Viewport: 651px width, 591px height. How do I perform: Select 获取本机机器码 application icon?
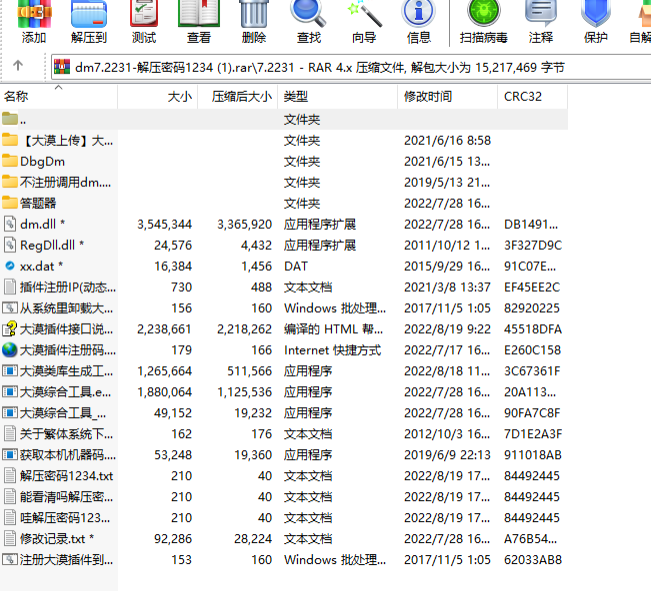click(x=10, y=454)
